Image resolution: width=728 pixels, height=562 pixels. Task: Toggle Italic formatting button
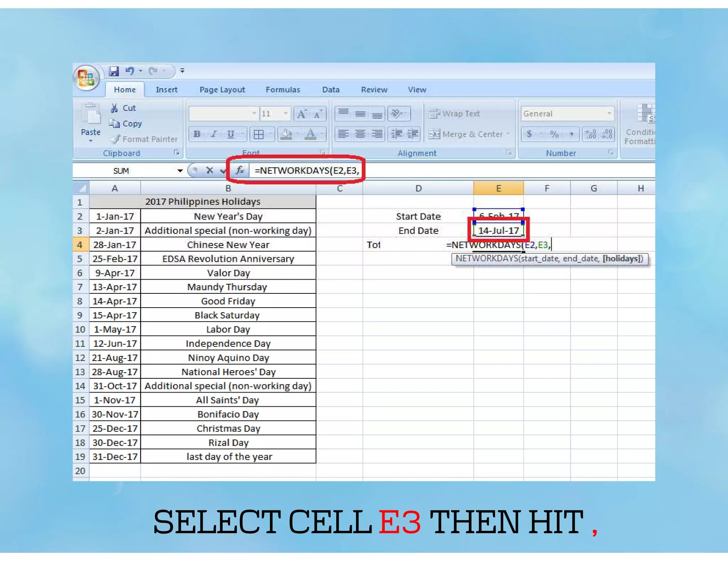click(x=214, y=134)
